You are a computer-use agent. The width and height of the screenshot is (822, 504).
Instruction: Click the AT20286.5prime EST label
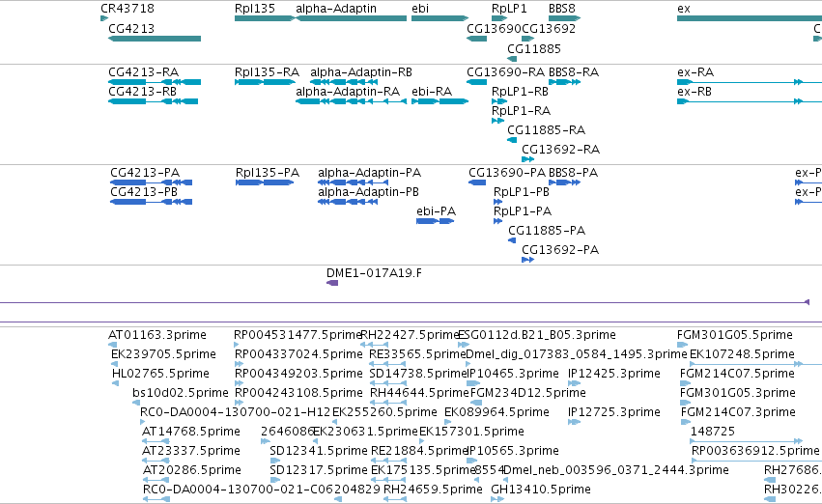192,470
